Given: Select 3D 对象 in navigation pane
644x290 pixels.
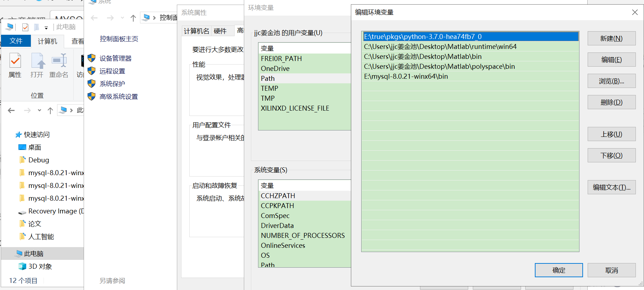Looking at the screenshot, I should coord(40,267).
